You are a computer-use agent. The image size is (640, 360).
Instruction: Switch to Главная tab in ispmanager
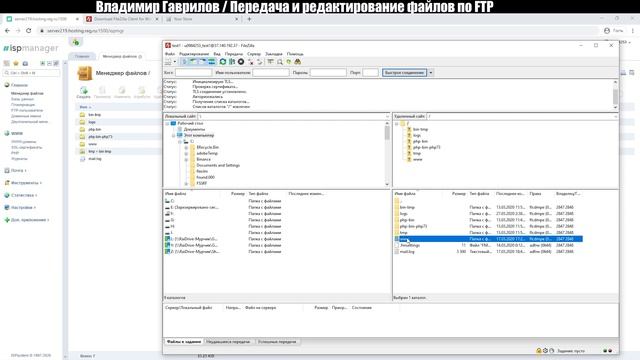(82, 56)
